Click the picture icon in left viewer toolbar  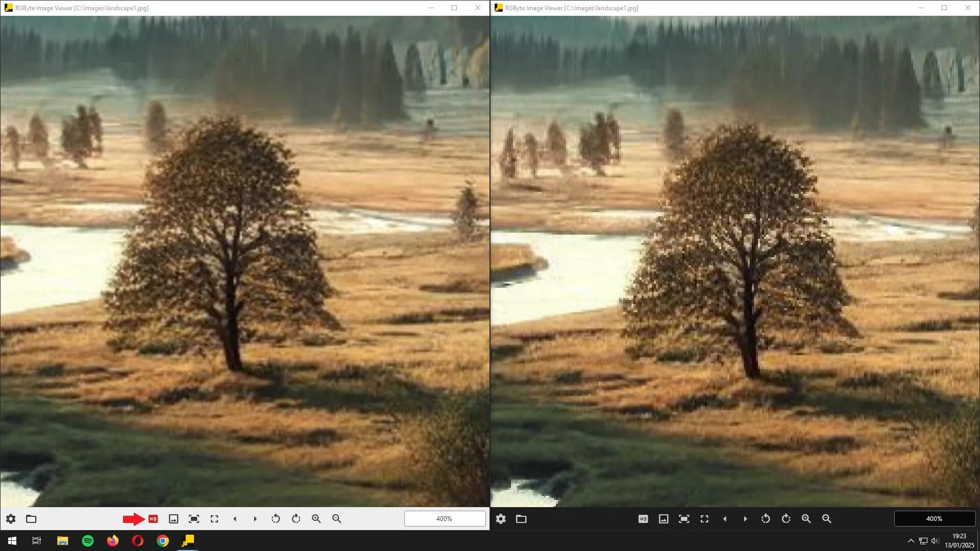click(174, 519)
